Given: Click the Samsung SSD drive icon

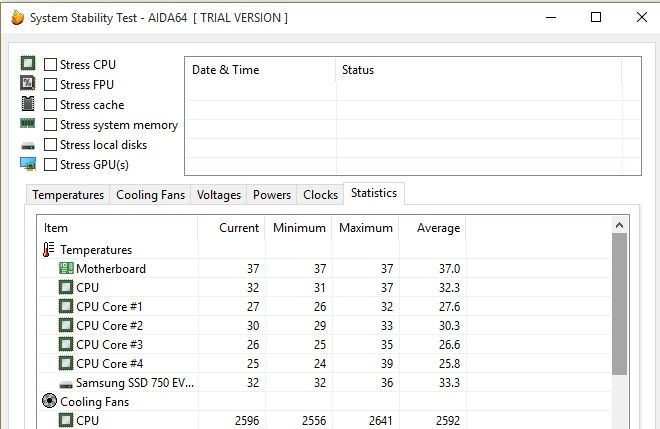Looking at the screenshot, I should [66, 384].
